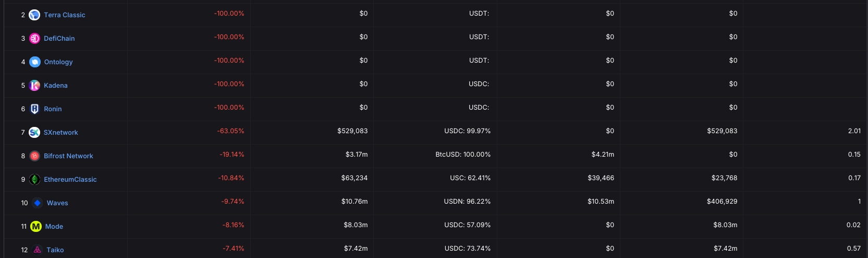The height and width of the screenshot is (258, 868).
Task: Click the Terra Classic chain icon
Action: click(34, 15)
